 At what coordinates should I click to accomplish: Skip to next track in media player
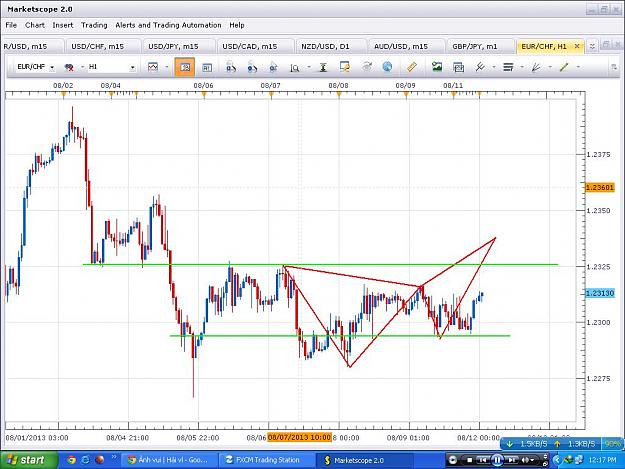(x=511, y=460)
